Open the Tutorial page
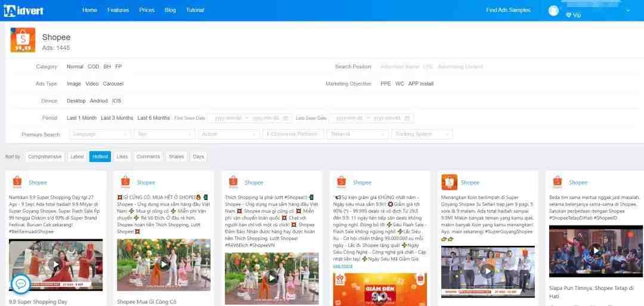Screen dimensions: 644x306 195,10
